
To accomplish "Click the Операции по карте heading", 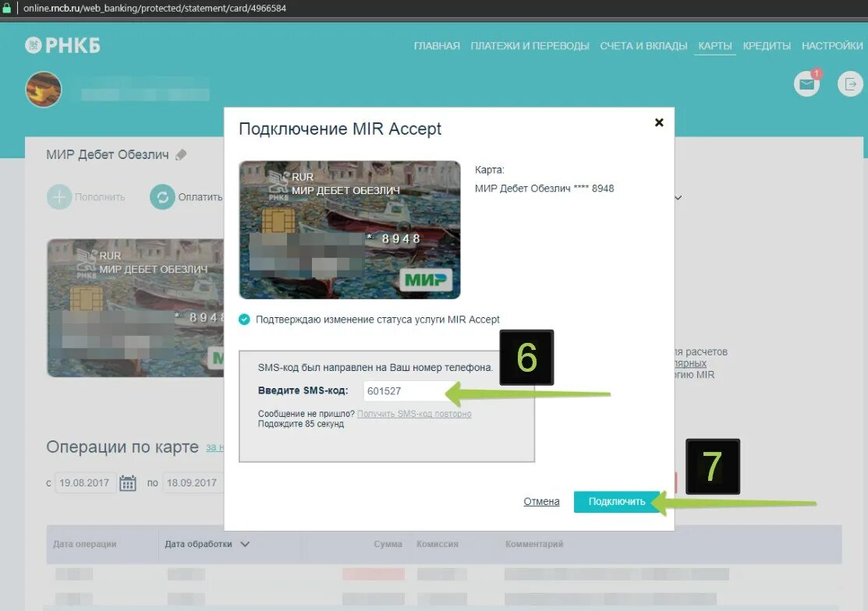I will tap(122, 447).
